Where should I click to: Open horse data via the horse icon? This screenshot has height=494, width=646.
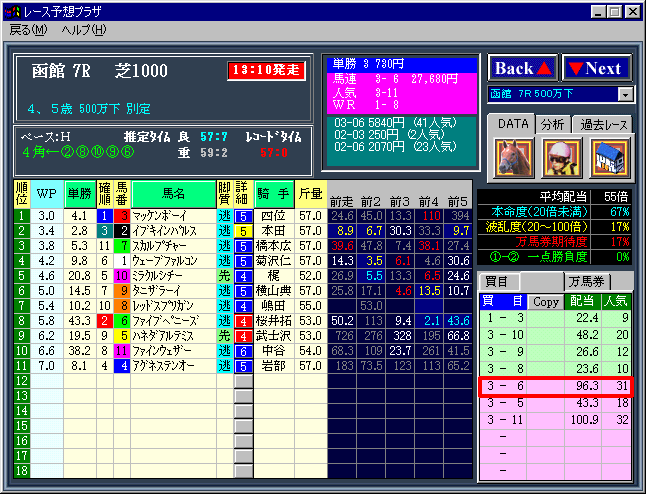[512, 156]
